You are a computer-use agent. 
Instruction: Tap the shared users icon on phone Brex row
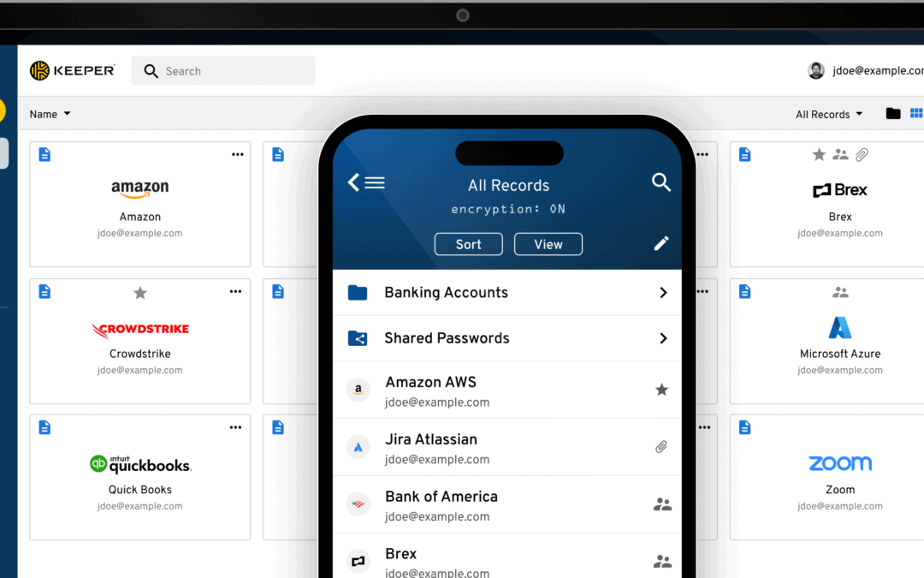pos(662,561)
